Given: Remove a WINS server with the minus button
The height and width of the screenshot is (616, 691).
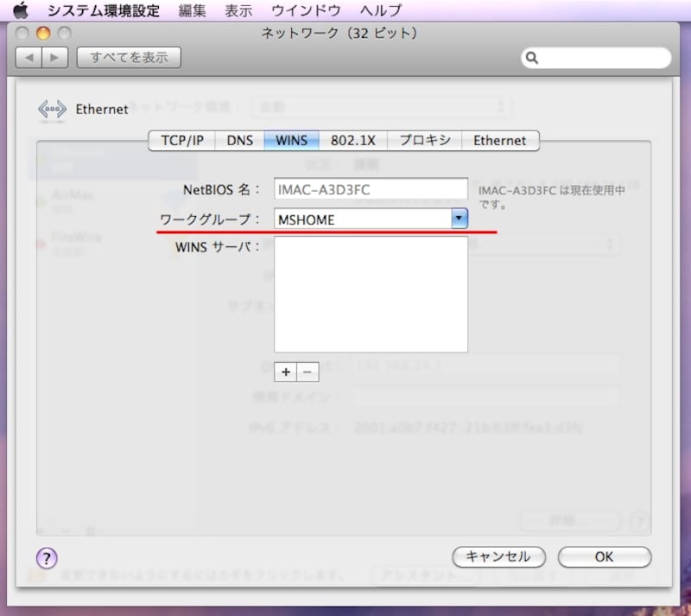Looking at the screenshot, I should tap(308, 372).
